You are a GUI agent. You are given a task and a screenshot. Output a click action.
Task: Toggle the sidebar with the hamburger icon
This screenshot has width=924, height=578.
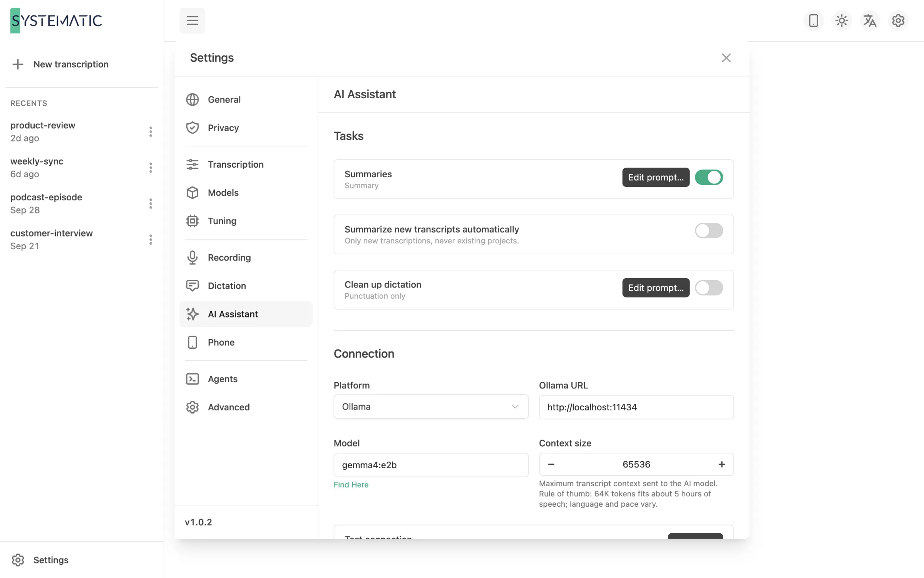coord(192,20)
